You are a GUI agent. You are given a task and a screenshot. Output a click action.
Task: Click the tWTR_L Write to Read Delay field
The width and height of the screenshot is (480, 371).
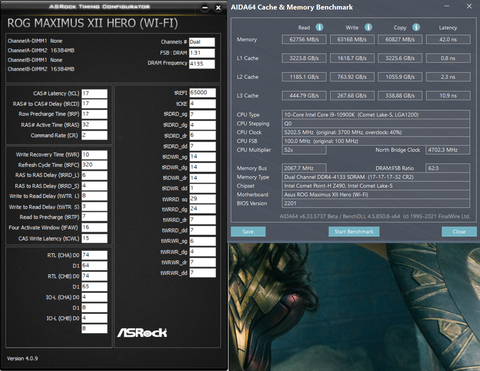click(94, 196)
